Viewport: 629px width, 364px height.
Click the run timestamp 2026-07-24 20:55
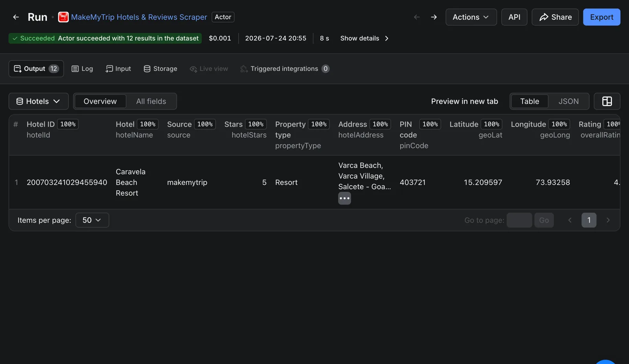click(276, 38)
